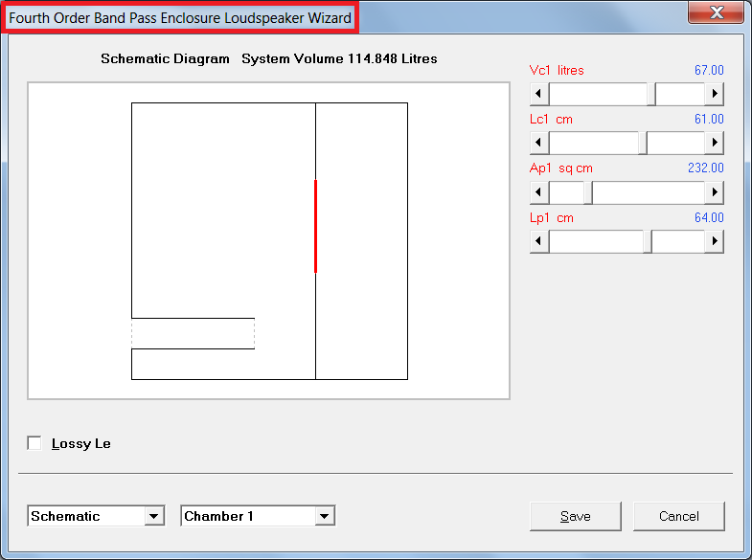Click the Lc1 cm slider thumb
The image size is (752, 560).
click(x=643, y=143)
